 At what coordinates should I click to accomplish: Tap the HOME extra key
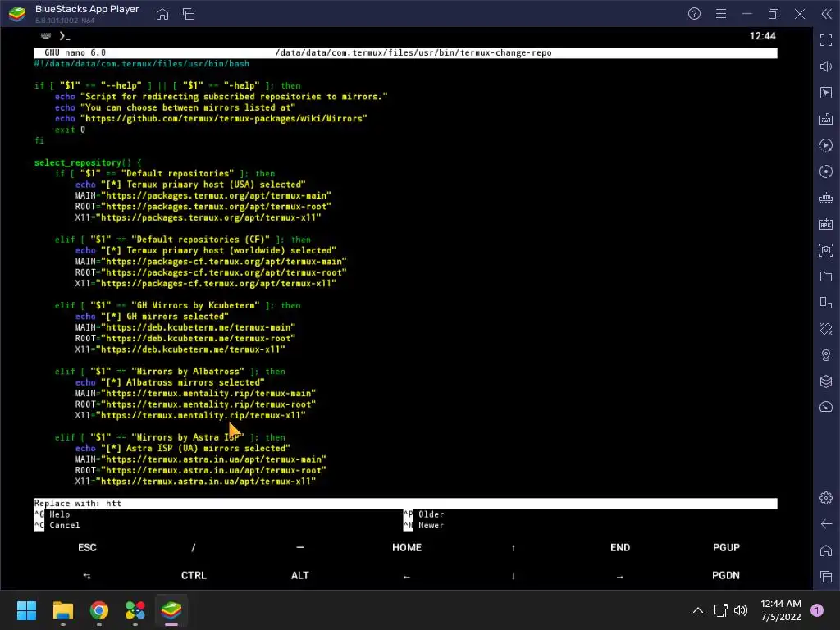click(x=407, y=547)
